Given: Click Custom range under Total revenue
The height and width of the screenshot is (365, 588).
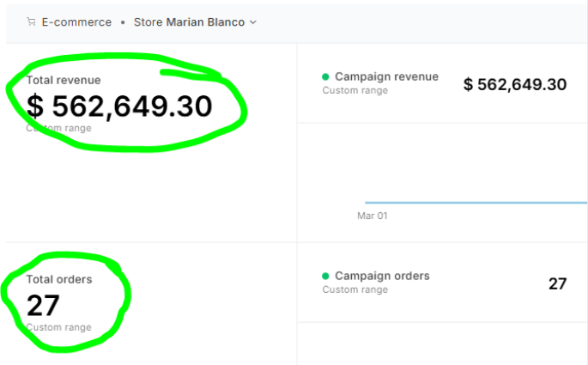Looking at the screenshot, I should coord(58,128).
